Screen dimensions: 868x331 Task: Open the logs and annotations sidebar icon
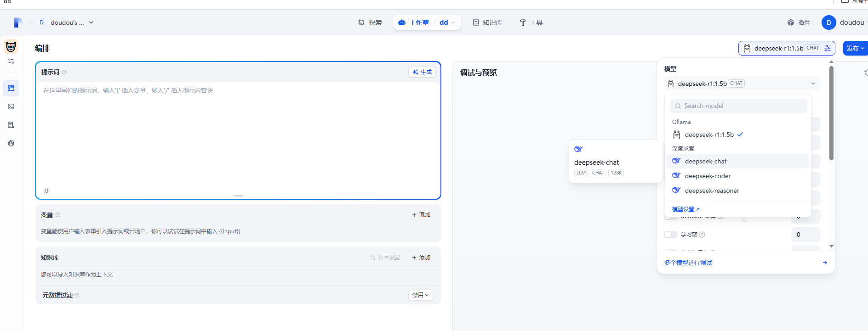[11, 125]
